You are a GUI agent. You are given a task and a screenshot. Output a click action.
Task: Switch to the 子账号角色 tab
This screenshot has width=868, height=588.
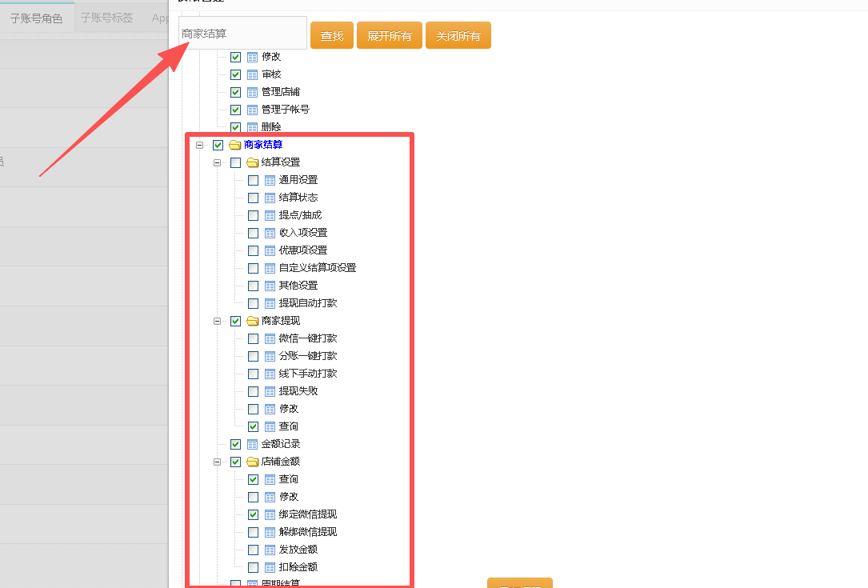tap(37, 18)
